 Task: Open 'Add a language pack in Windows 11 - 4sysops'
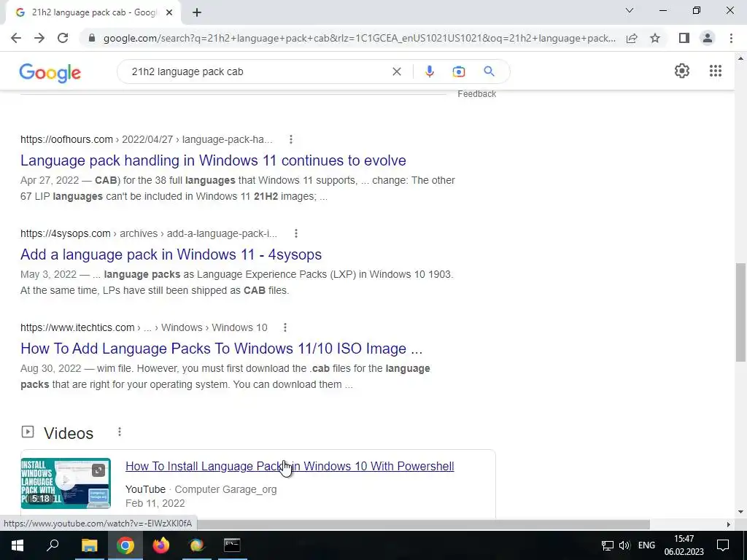[171, 254]
